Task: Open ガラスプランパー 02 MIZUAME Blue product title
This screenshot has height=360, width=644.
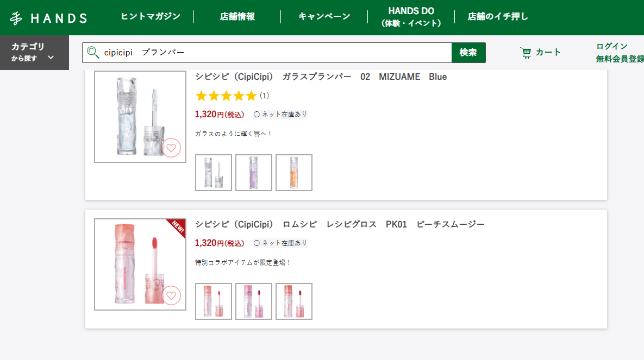Action: (321, 77)
